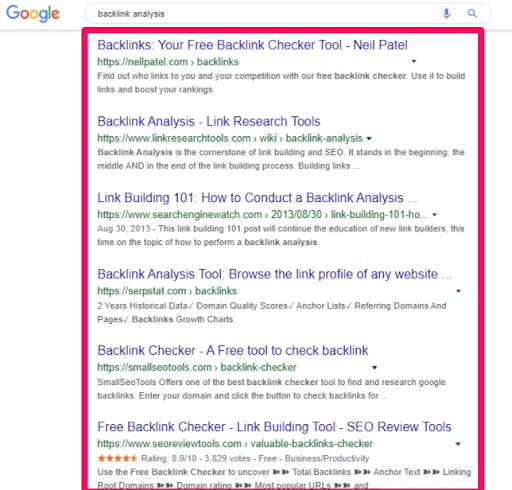Click the https://serpstat.com › backlinks URL
The image size is (512, 490).
coord(167,291)
